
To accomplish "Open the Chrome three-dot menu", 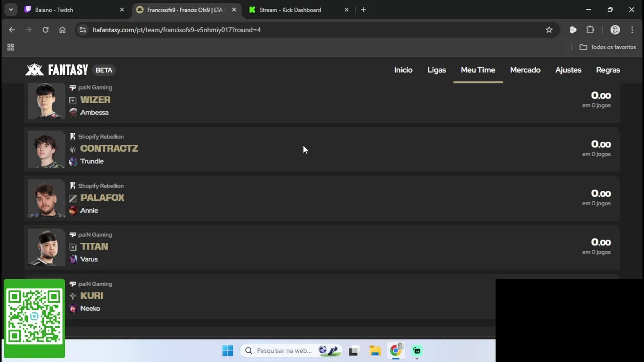I will [x=632, y=30].
